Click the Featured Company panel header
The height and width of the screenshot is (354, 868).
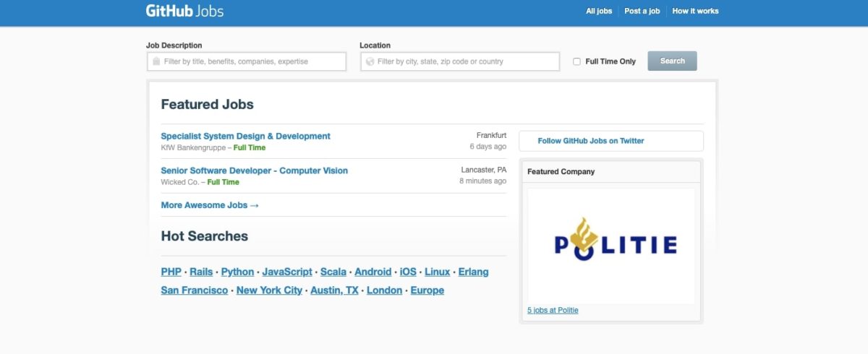(x=611, y=172)
